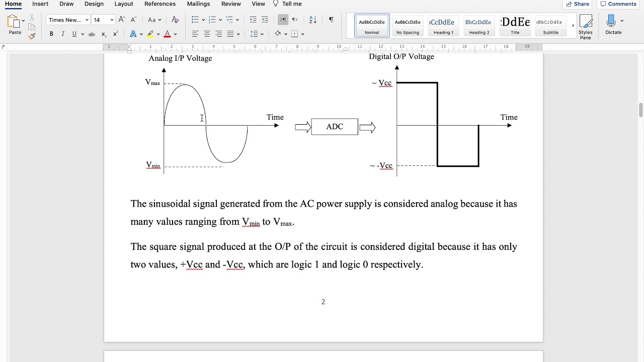Open the Layout ribbon tab
The width and height of the screenshot is (644, 362).
124,4
